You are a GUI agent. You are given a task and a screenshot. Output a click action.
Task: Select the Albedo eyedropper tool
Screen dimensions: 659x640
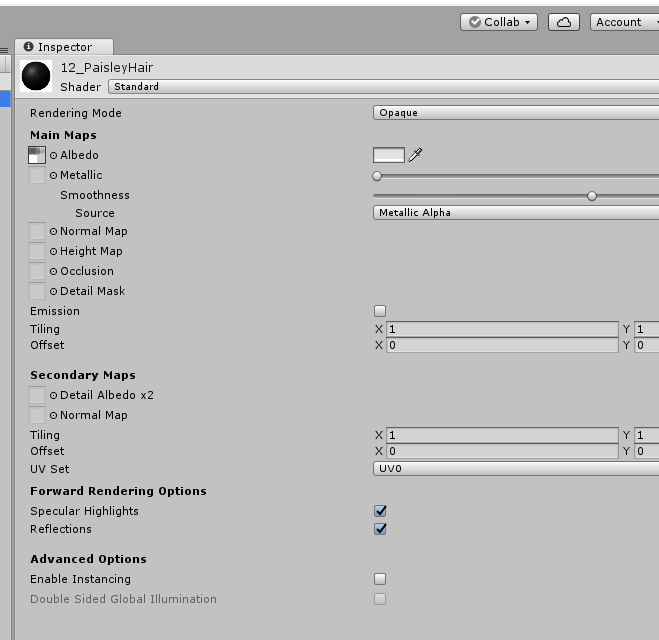click(x=415, y=155)
